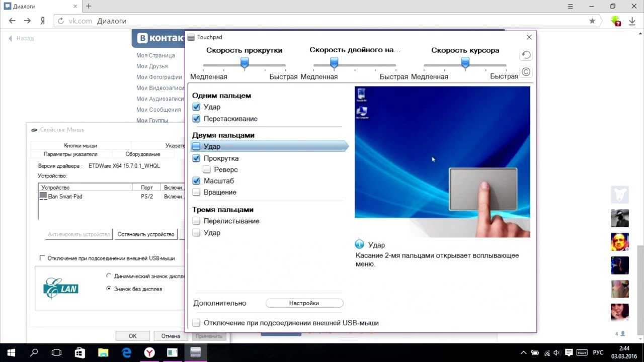The width and height of the screenshot is (644, 362).
Task: Show hidden system tray icons
Action: pyautogui.click(x=523, y=352)
